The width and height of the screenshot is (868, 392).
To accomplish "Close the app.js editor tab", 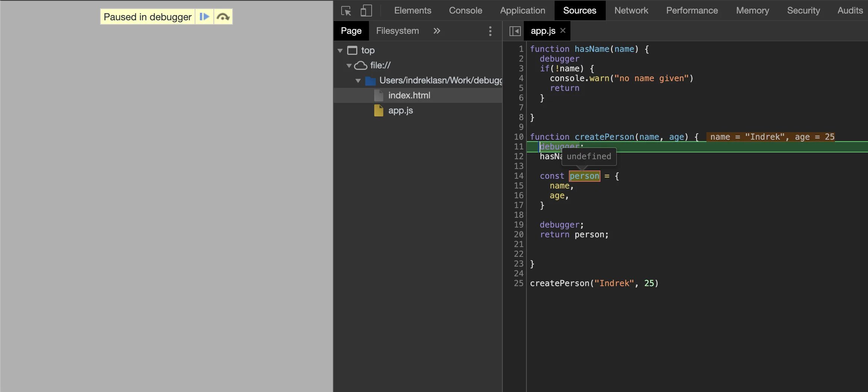I will (x=563, y=30).
